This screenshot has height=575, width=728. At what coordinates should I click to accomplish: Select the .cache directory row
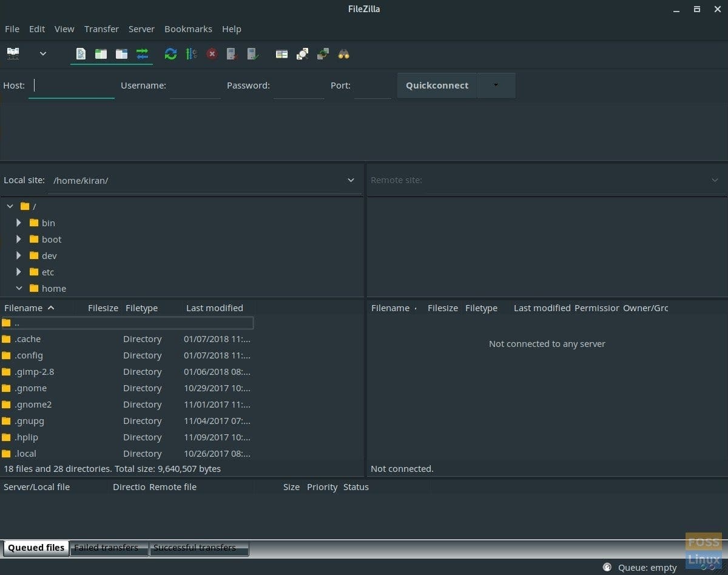coord(127,339)
